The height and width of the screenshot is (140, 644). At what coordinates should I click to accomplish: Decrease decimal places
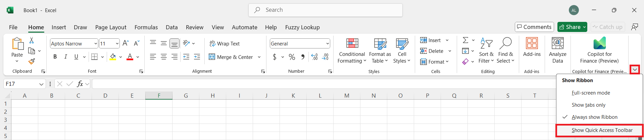[325, 57]
